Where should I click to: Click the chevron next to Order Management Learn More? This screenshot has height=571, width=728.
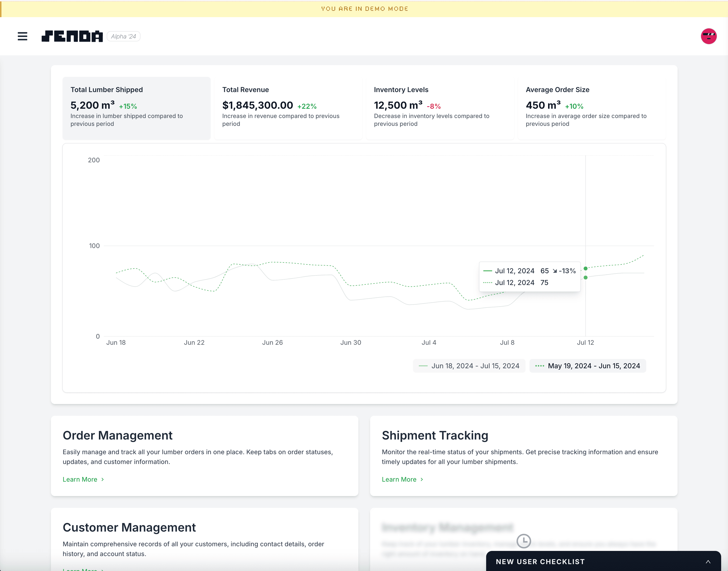coord(103,479)
